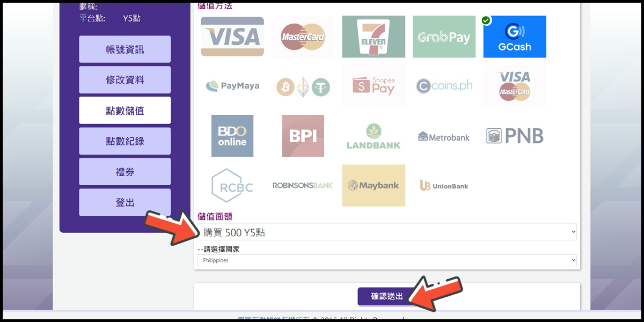
Task: Pick the 7-Eleven payment option
Action: [x=374, y=36]
